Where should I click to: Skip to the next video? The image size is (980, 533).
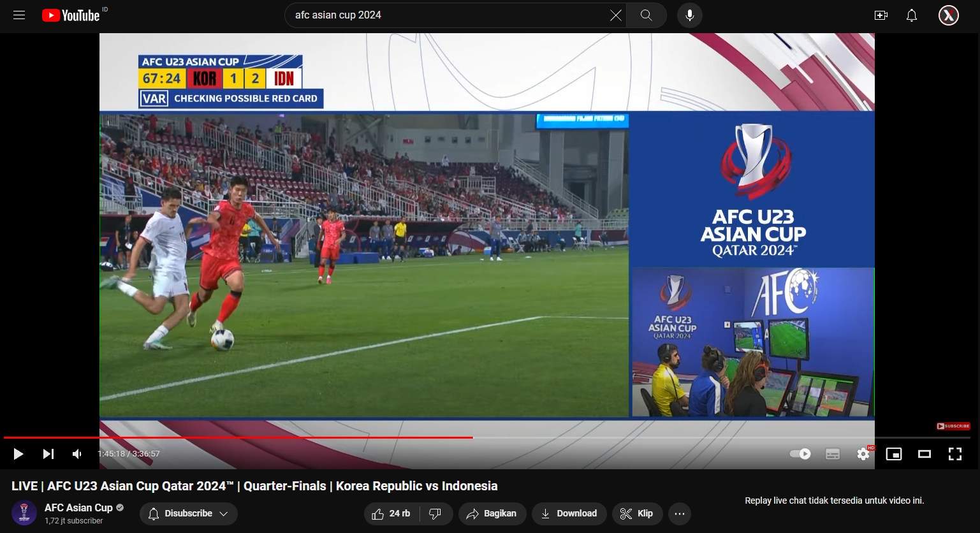click(x=48, y=454)
